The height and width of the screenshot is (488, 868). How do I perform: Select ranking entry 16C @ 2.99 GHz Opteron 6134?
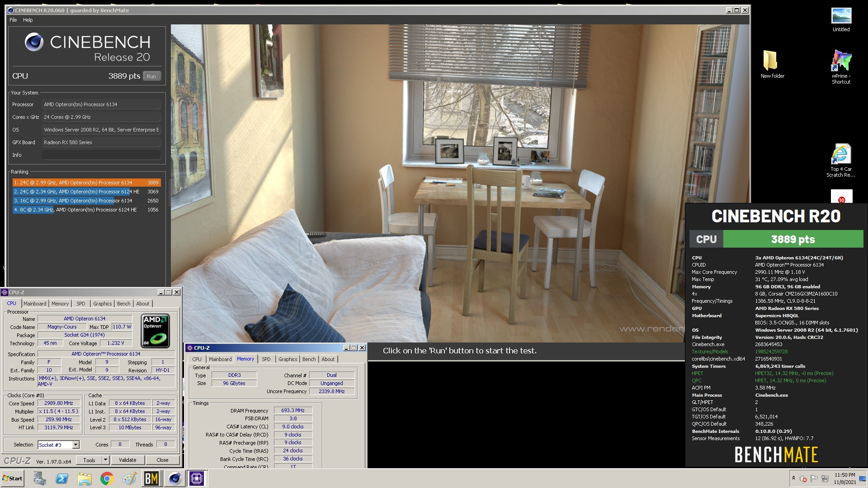pos(86,201)
